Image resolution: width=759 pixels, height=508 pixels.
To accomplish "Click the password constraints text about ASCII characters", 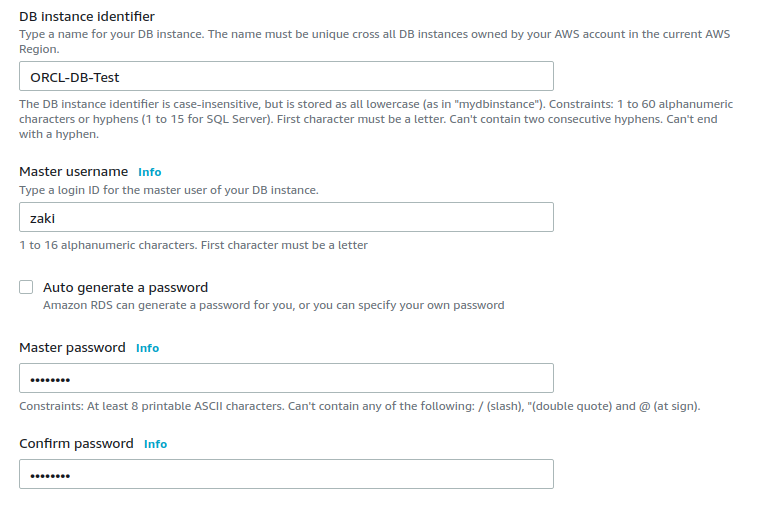I will coord(360,406).
